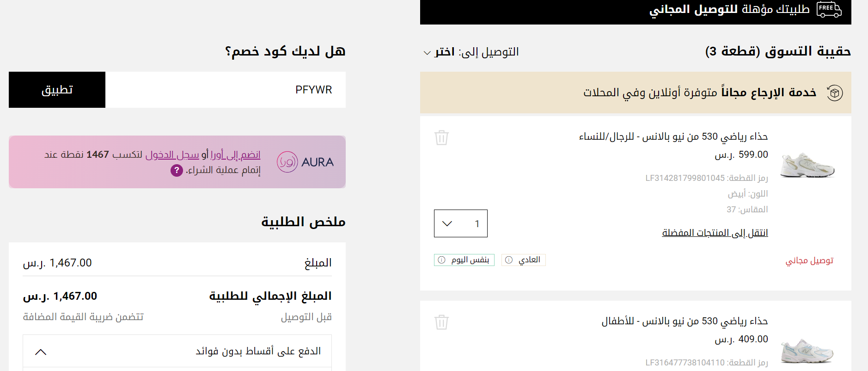Show info for العادي delivery option
This screenshot has width=868, height=371.
point(509,260)
